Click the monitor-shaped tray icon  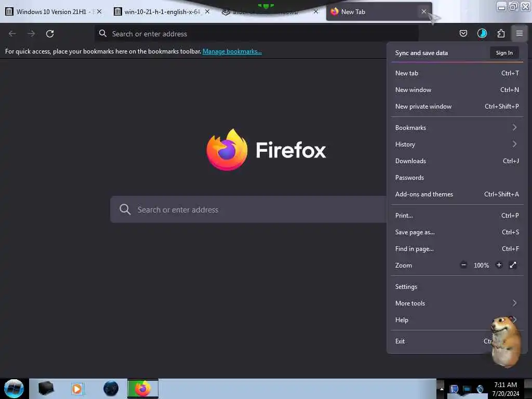467,389
